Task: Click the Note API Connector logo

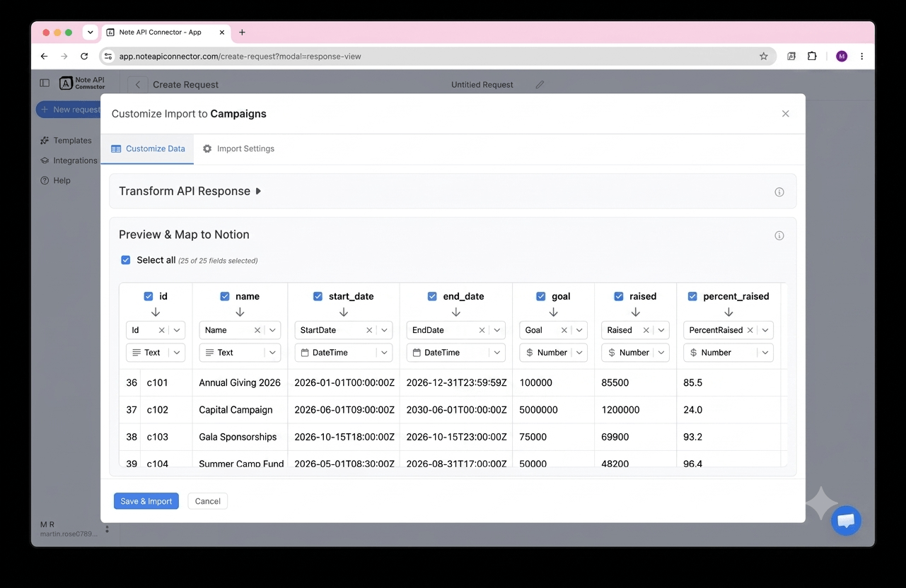Action: click(82, 83)
